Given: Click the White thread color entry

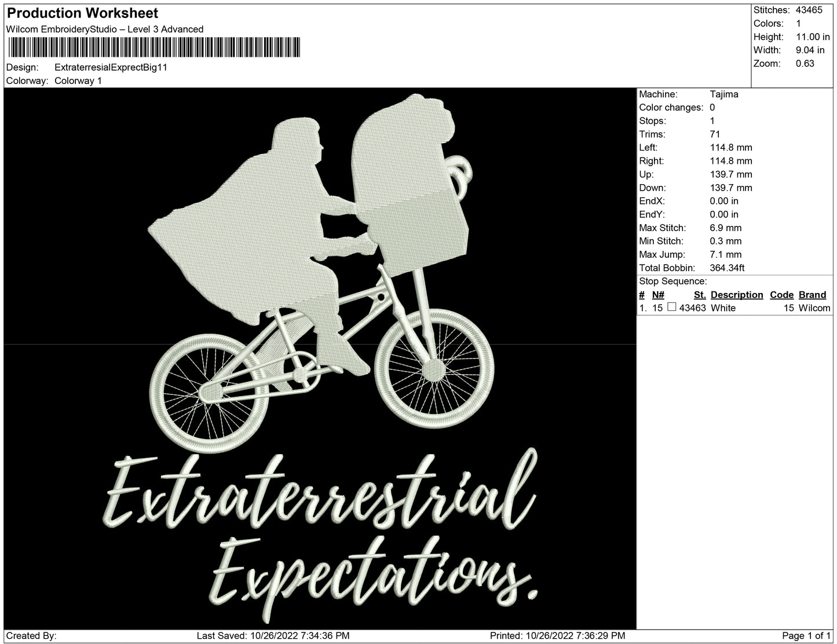Looking at the screenshot, I should click(723, 308).
